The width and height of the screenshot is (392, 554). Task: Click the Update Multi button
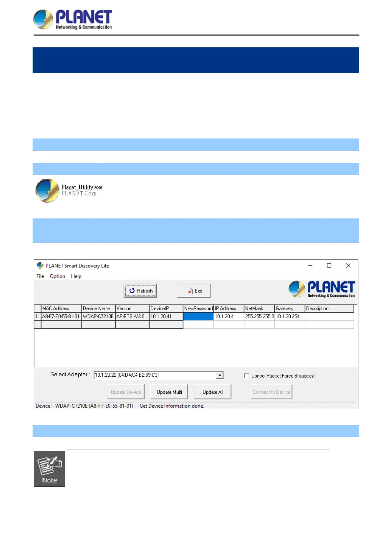coord(169,392)
